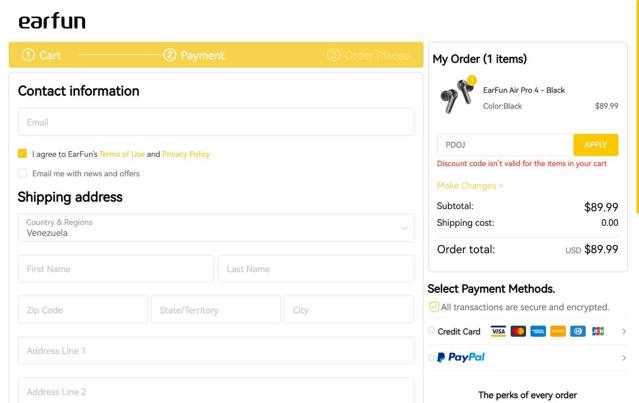Screen dimensions: 639x403
Task: Click the Last Name field
Action: [316, 269]
